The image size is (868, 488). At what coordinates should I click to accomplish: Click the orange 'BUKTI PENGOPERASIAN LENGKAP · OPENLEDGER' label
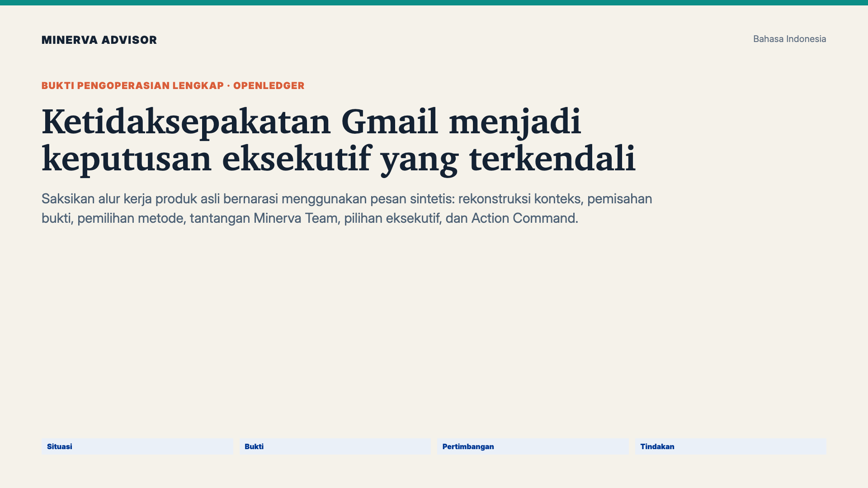173,86
